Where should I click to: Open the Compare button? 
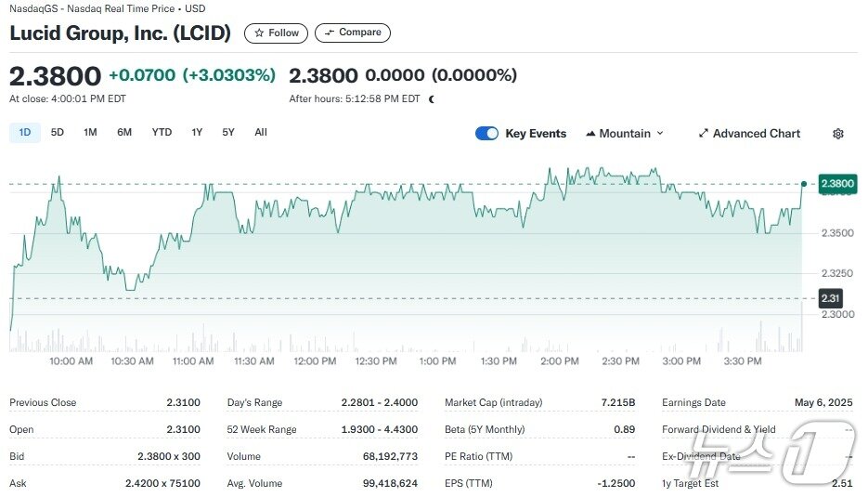(x=353, y=33)
